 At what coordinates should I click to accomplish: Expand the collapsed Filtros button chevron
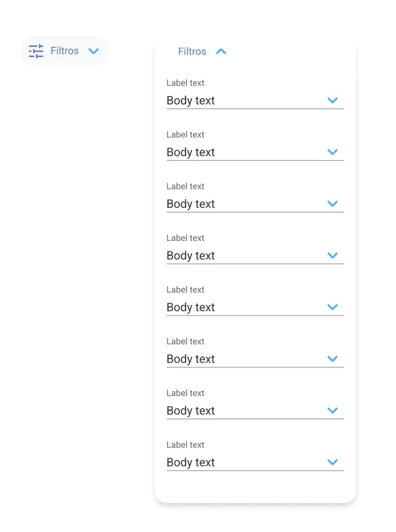coord(94,51)
